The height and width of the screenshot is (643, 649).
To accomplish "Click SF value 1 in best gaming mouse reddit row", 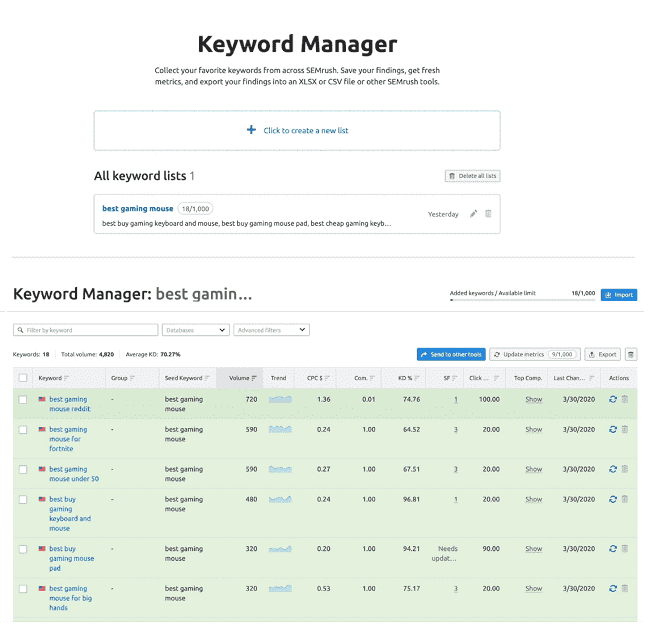I will coord(456,399).
